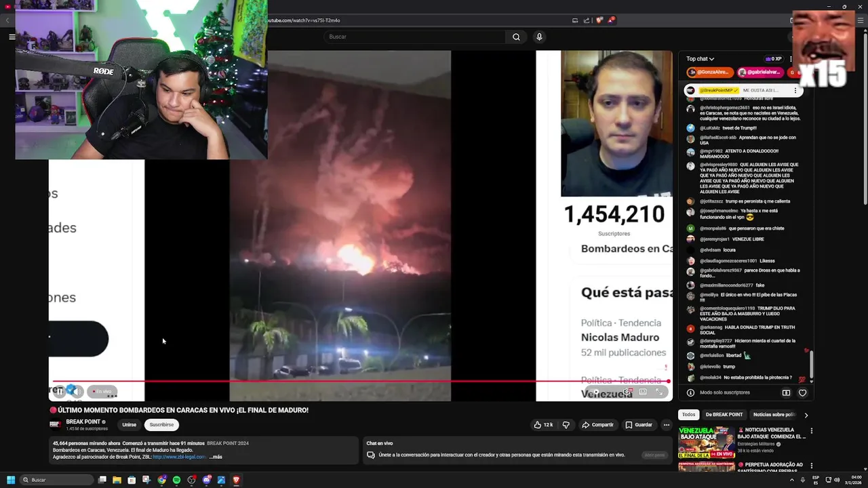Open Spotify from the taskbar
868x488 pixels.
(176, 480)
